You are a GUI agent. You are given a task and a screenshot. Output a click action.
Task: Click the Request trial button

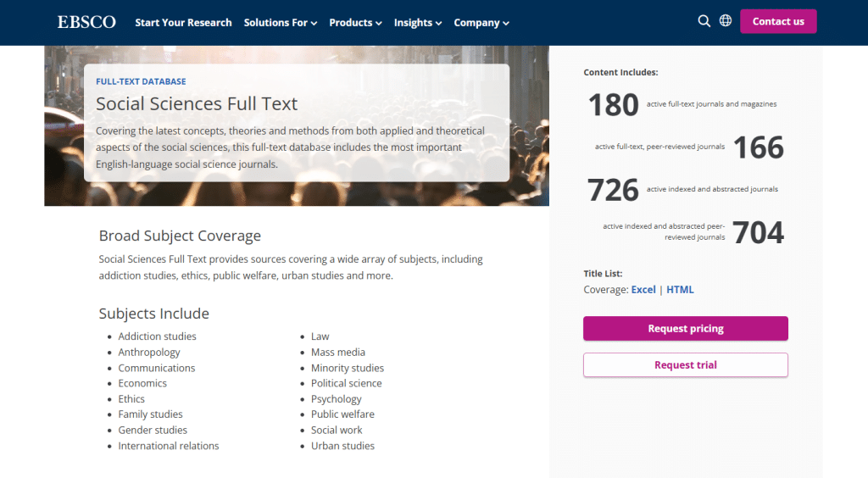click(x=685, y=365)
